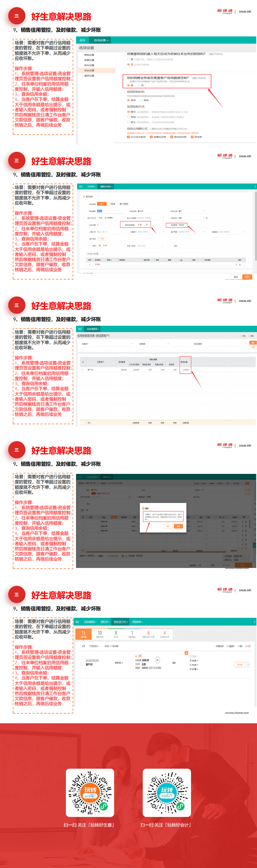The image size is (257, 868).
Task: Open the 客户价格等级 dropdown
Action: coord(151,218)
